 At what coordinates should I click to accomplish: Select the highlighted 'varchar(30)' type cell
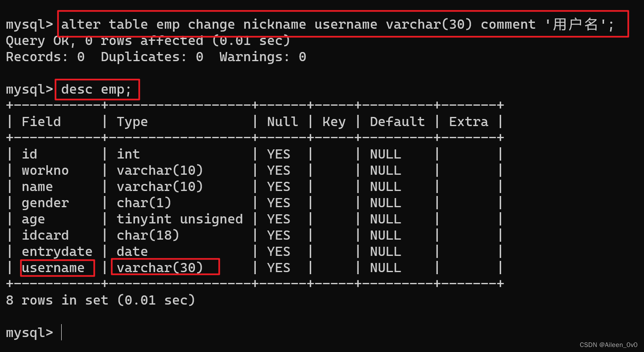click(x=160, y=268)
